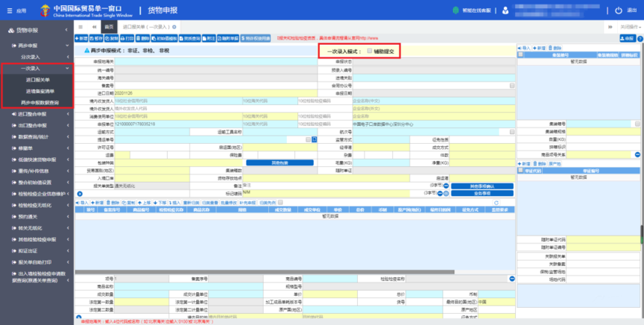Screen dimensions: 644x325
Task: Open 智能在线客服 online service icon
Action: [455, 10]
